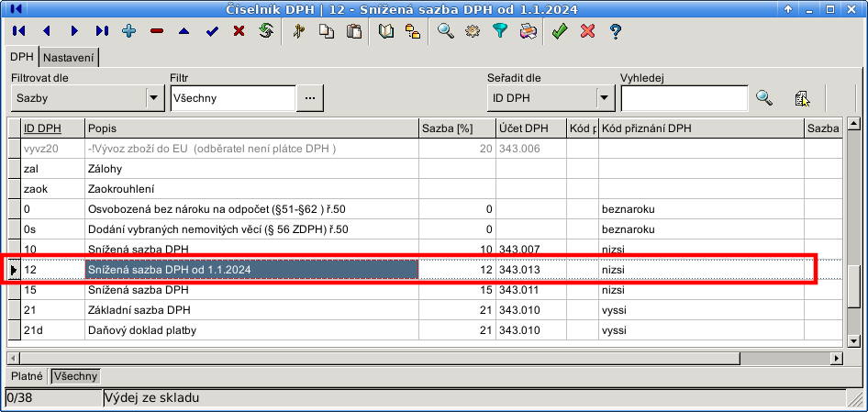
Task: Refresh the data list
Action: 266,31
